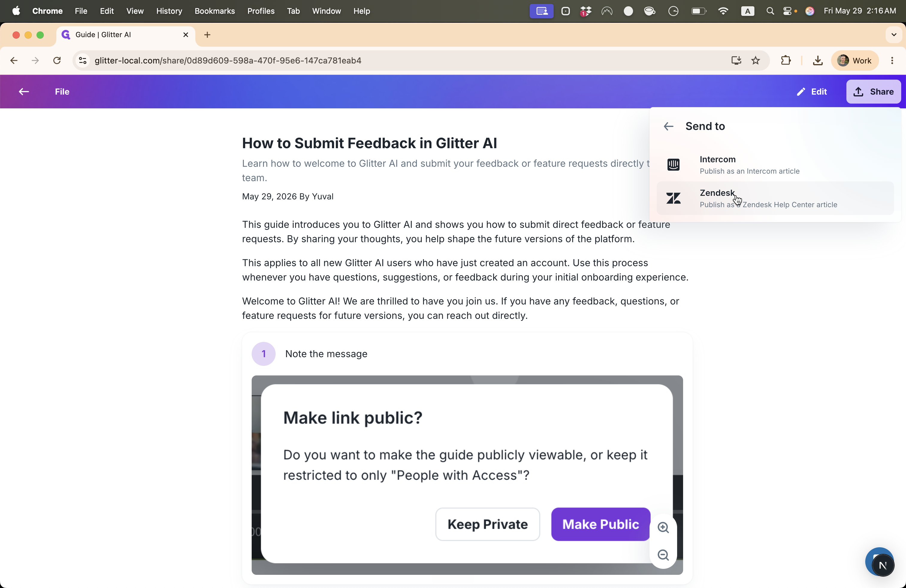Click the Dropbox menu bar icon
The height and width of the screenshot is (588, 906).
pos(585,11)
